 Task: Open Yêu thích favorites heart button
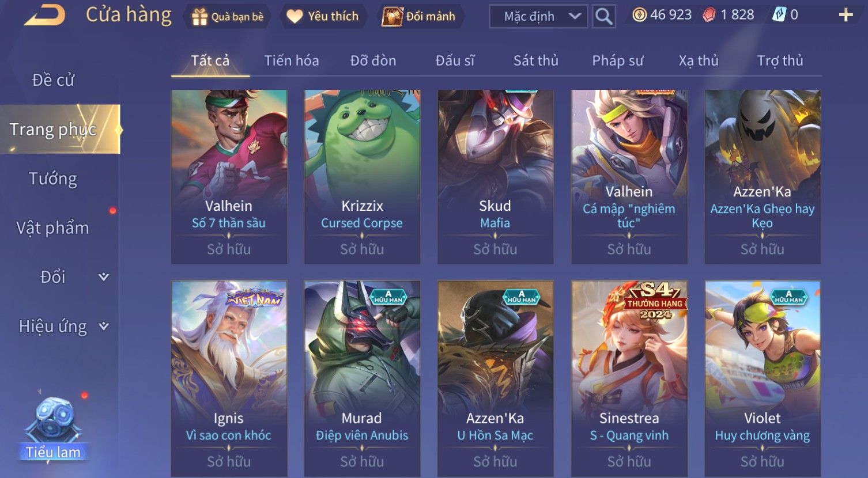(x=322, y=17)
